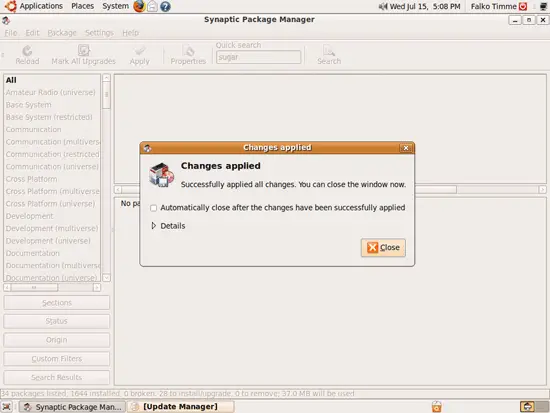Click the icon in Changes applied dialog title bar
Image resolution: width=550 pixels, height=413 pixels.
[147, 148]
